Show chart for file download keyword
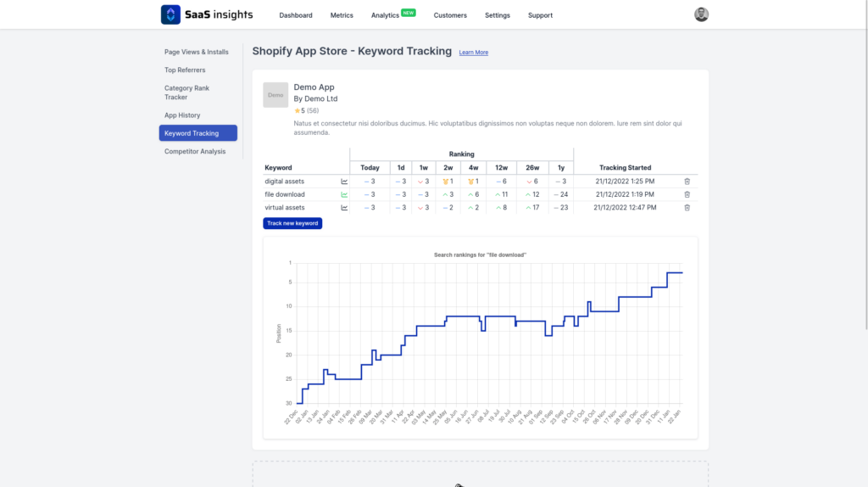Viewport: 868px width, 487px height. coord(344,194)
